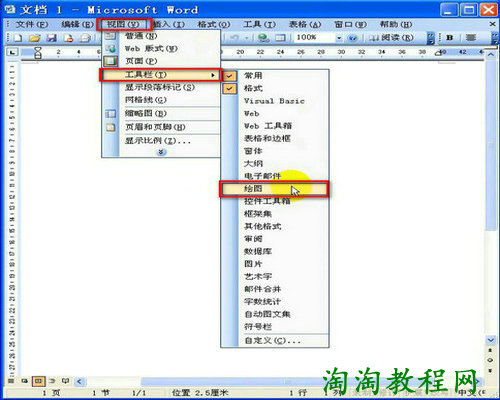Open the 编辑(E) menu
This screenshot has width=500, height=400.
[77, 24]
